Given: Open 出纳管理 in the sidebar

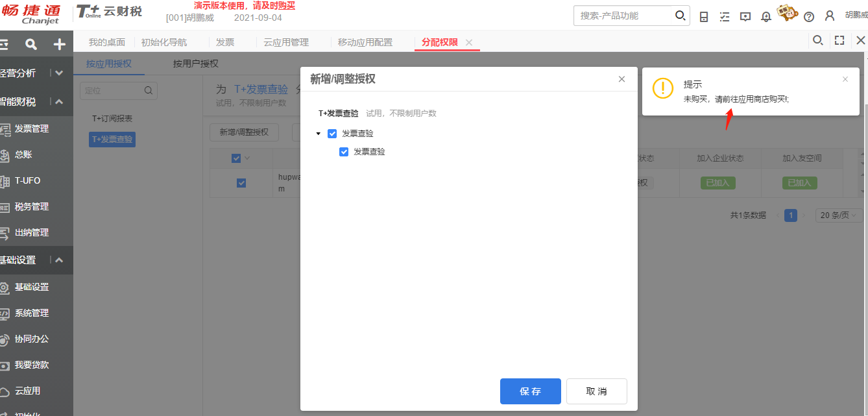Looking at the screenshot, I should [32, 232].
